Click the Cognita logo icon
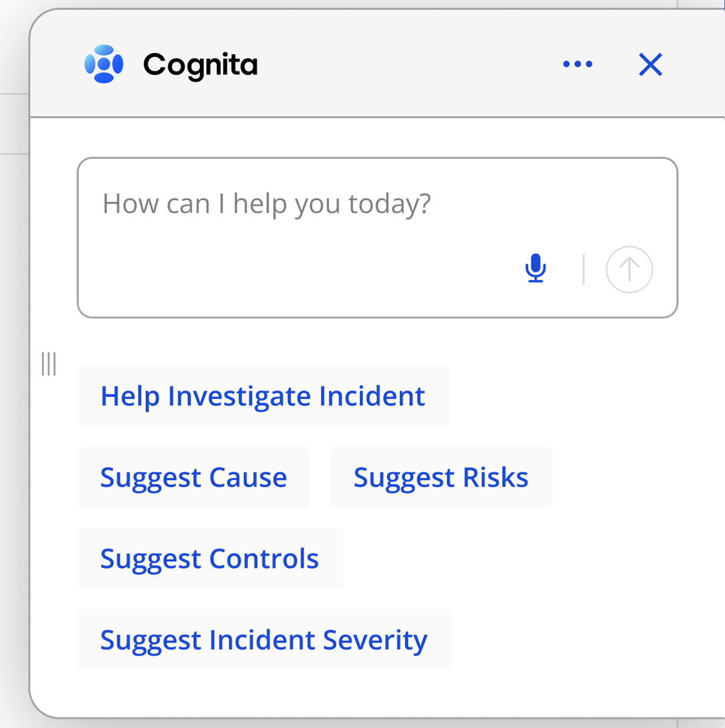 tap(104, 64)
